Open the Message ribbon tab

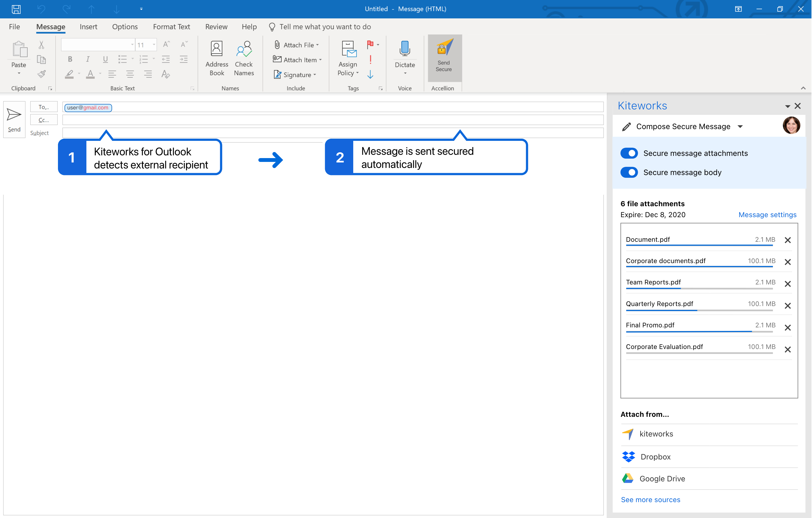tap(51, 27)
